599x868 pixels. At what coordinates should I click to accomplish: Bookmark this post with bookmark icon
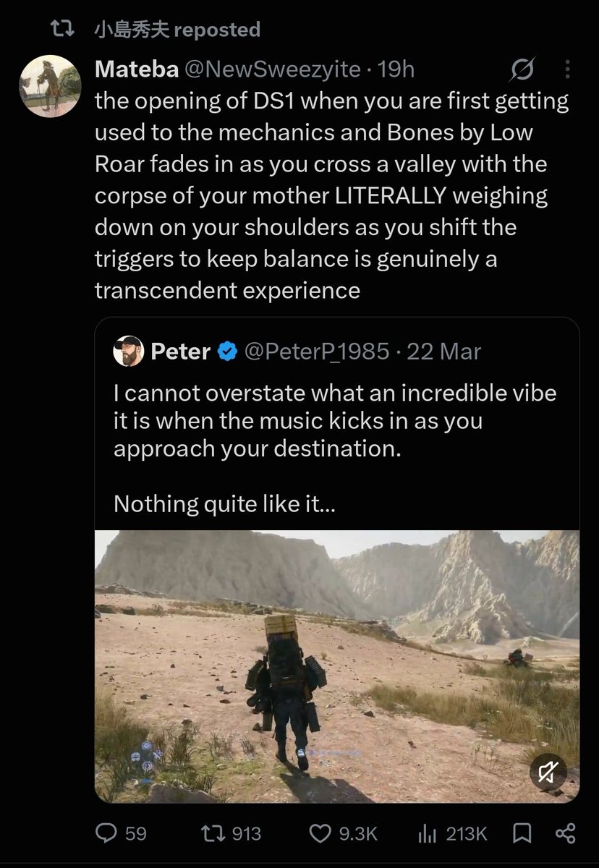521,833
